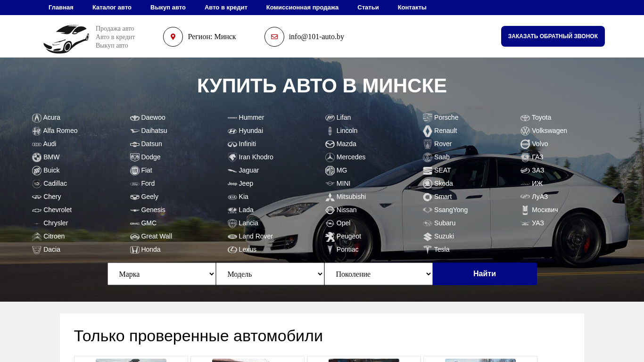The height and width of the screenshot is (362, 644).
Task: Select the Mitsubishi emblem icon
Action: pyautogui.click(x=330, y=197)
